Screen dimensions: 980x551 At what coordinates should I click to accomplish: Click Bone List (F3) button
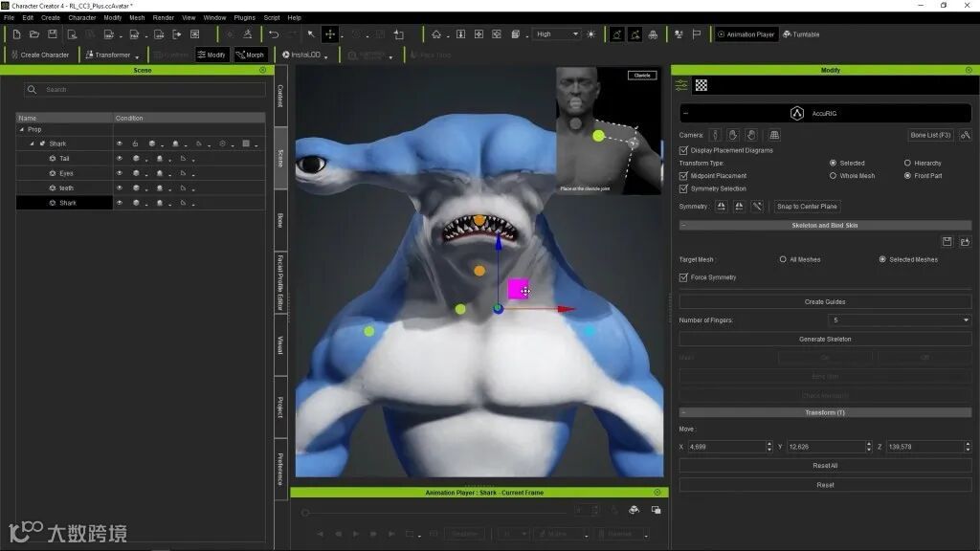point(930,135)
